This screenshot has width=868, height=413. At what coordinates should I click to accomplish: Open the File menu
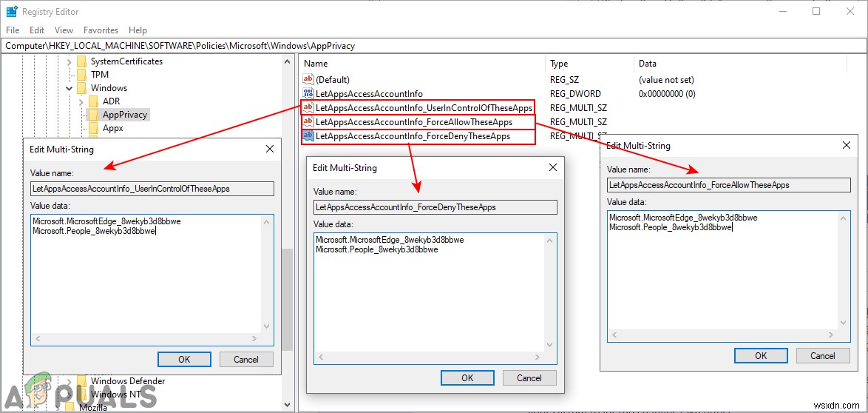(x=12, y=30)
